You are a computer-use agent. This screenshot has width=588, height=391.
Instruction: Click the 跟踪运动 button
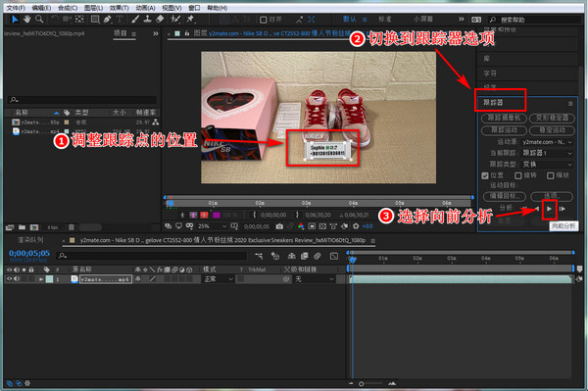pyautogui.click(x=504, y=130)
